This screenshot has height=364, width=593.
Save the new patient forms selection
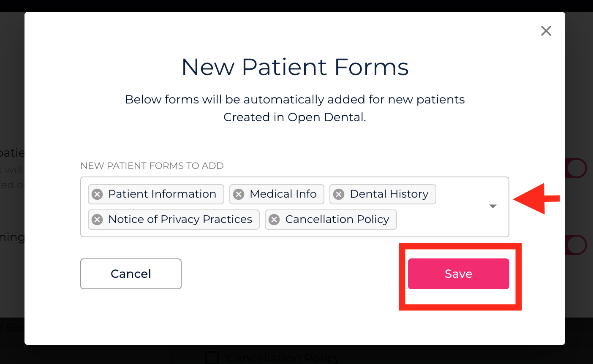coord(458,274)
